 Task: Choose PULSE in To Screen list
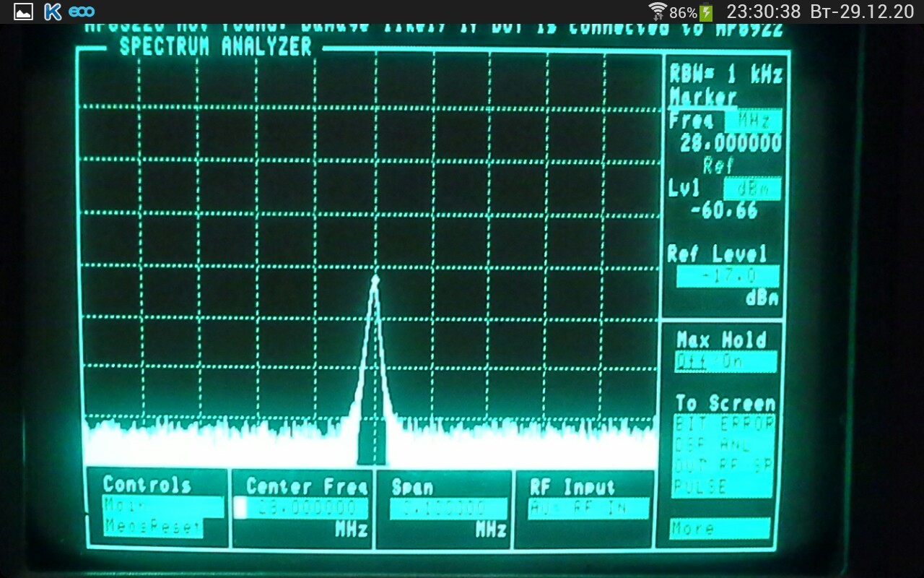(x=724, y=487)
